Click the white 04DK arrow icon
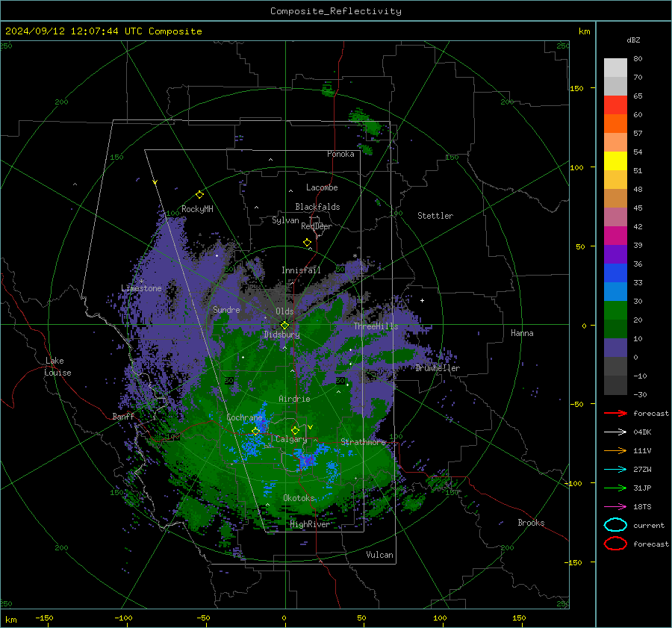The height and width of the screenshot is (628, 672). (615, 432)
